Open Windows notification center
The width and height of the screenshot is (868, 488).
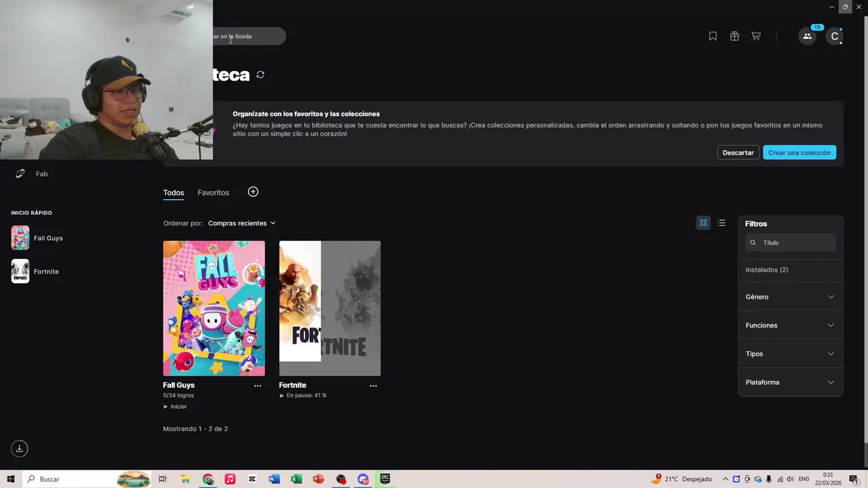(854, 479)
